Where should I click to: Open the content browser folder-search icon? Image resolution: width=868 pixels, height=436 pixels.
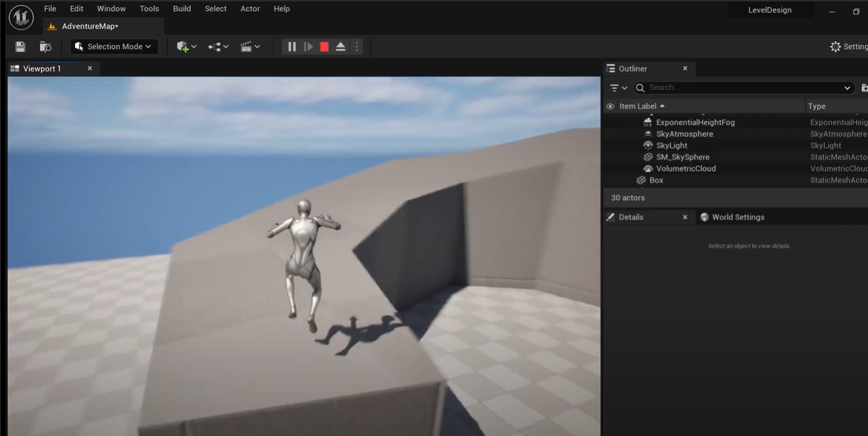45,47
